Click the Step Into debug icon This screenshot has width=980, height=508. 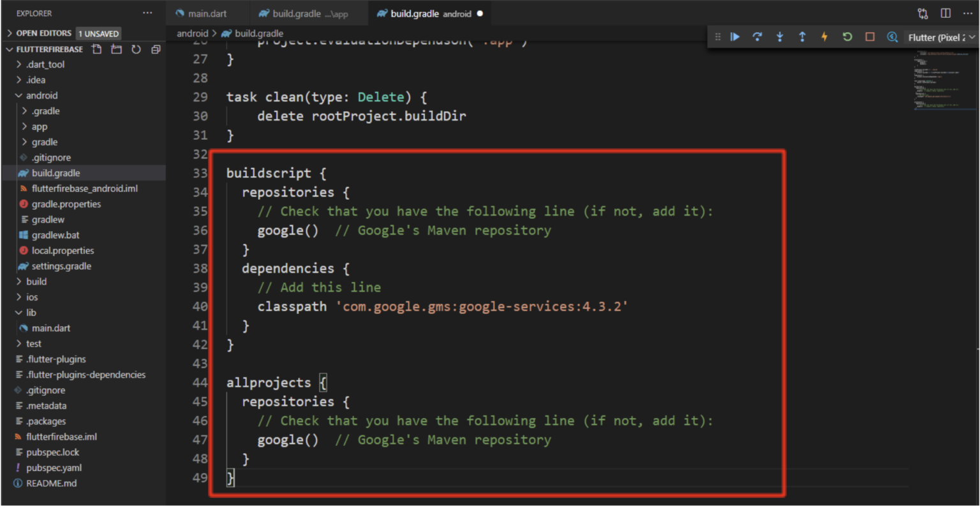780,36
